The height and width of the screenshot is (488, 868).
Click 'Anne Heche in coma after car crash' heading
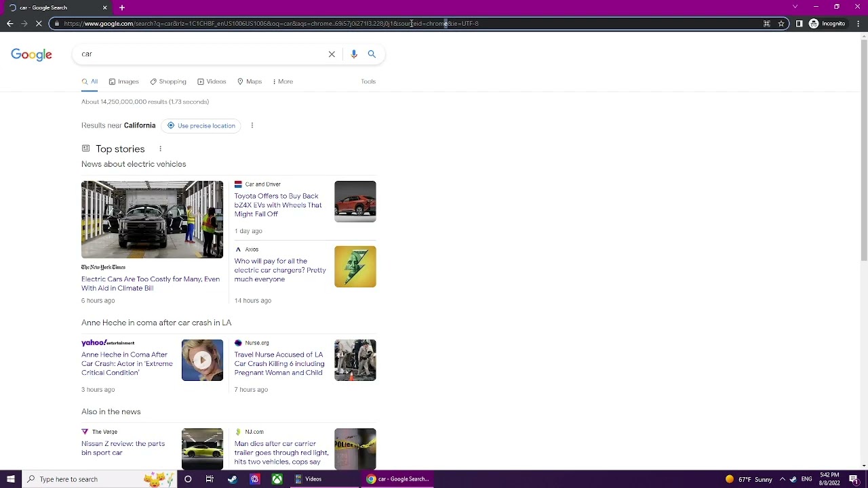tap(157, 323)
